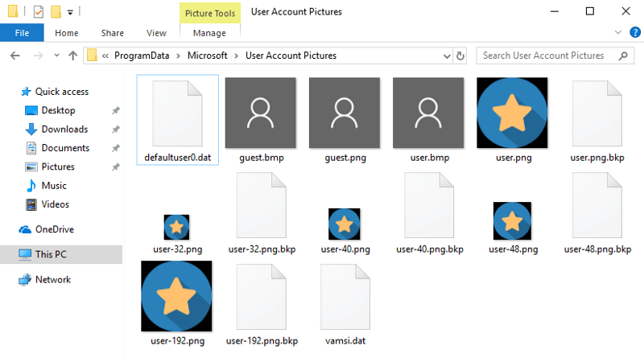Go forward with the forward arrow
Screen dimensions: 644x358
pyautogui.click(x=38, y=56)
